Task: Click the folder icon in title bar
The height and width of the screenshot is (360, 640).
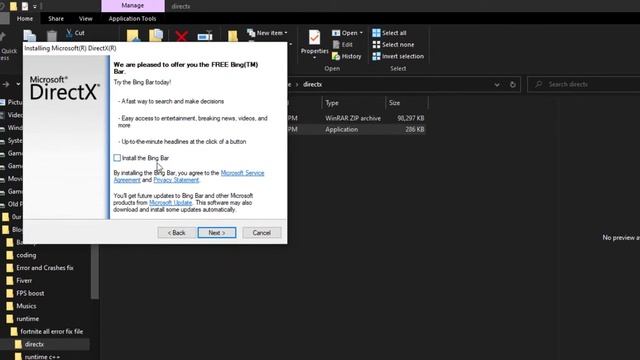Action: click(13, 6)
